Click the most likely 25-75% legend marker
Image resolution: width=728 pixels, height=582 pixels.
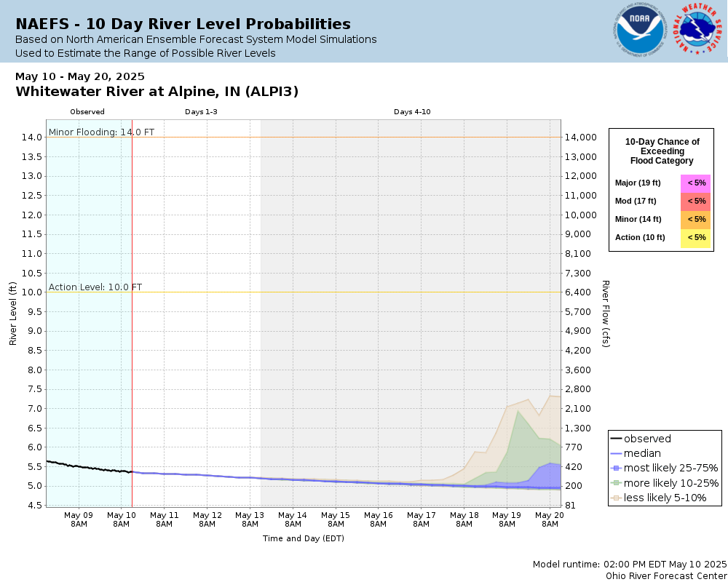[x=616, y=468]
